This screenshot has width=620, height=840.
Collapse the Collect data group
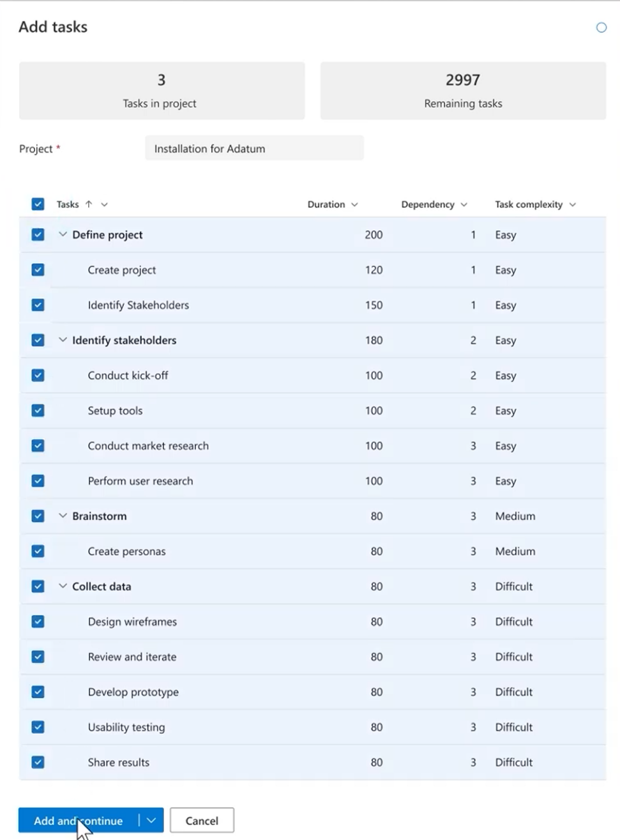coord(63,586)
